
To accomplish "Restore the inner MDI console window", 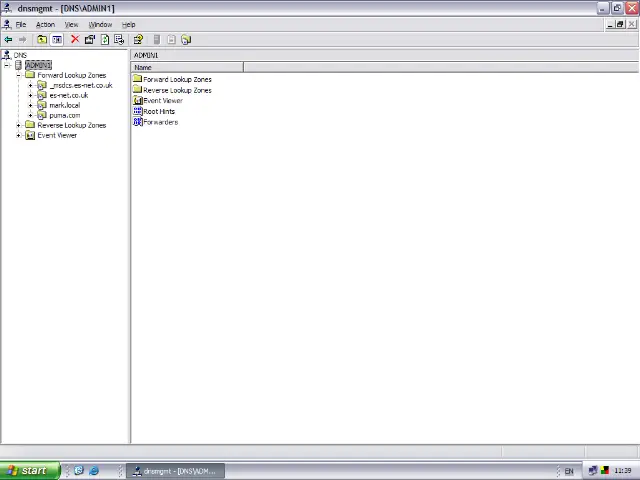I will pos(620,24).
